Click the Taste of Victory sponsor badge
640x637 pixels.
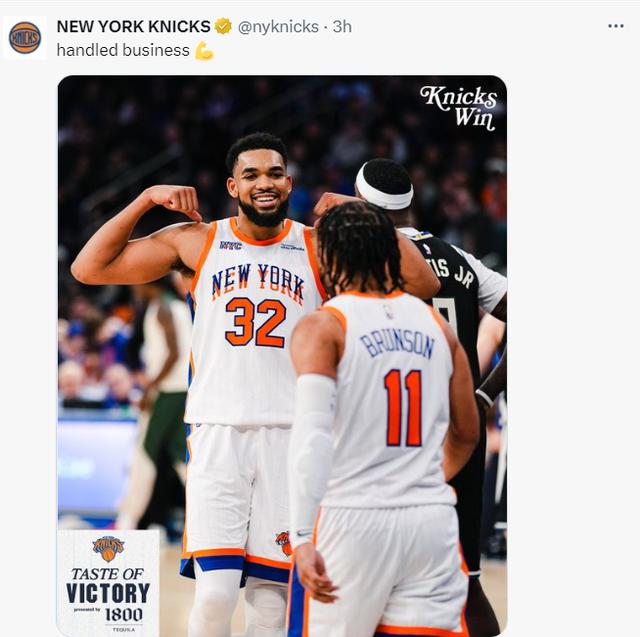tap(108, 583)
